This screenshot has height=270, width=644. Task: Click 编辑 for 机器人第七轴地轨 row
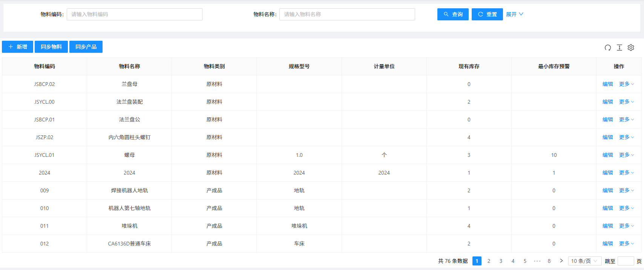(608, 208)
